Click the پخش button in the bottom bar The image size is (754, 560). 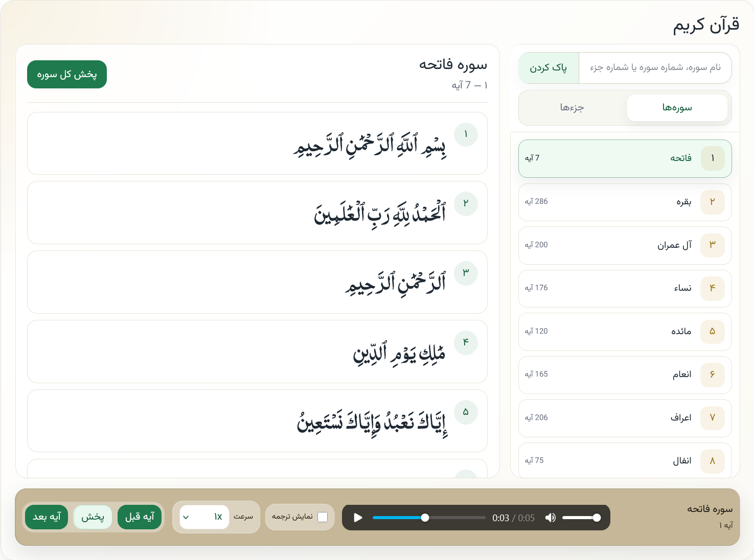93,517
